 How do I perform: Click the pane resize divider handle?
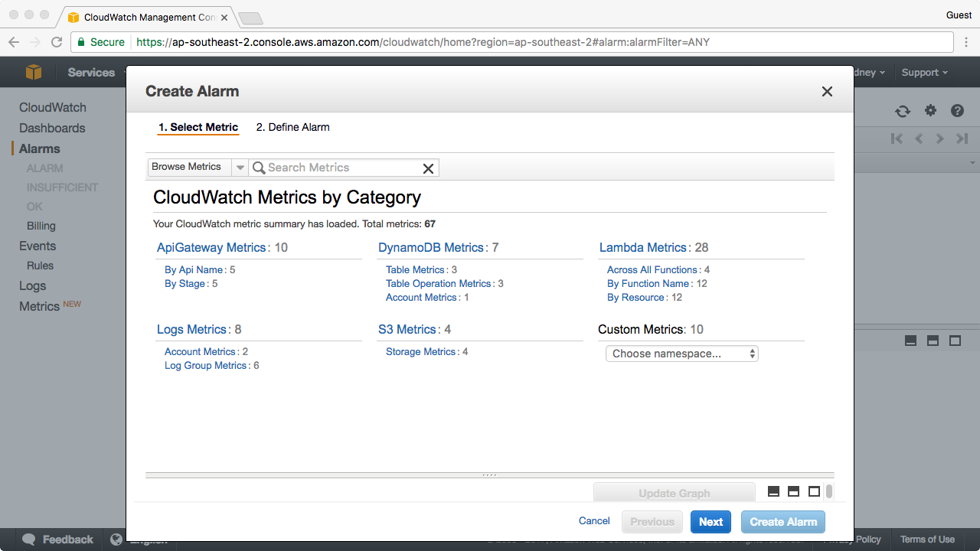click(x=490, y=475)
